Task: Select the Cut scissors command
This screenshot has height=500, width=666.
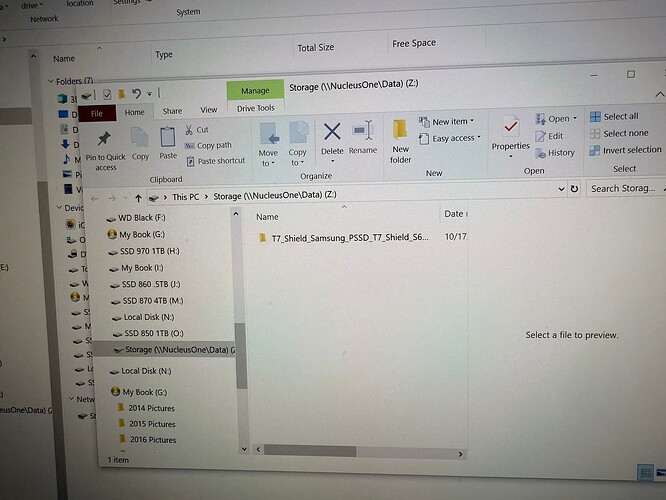Action: pyautogui.click(x=197, y=130)
